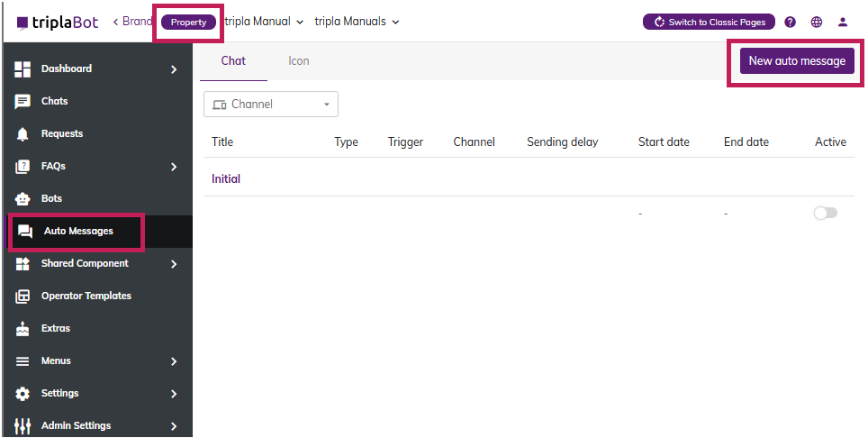
Task: Click the Requests bell icon
Action: point(23,134)
